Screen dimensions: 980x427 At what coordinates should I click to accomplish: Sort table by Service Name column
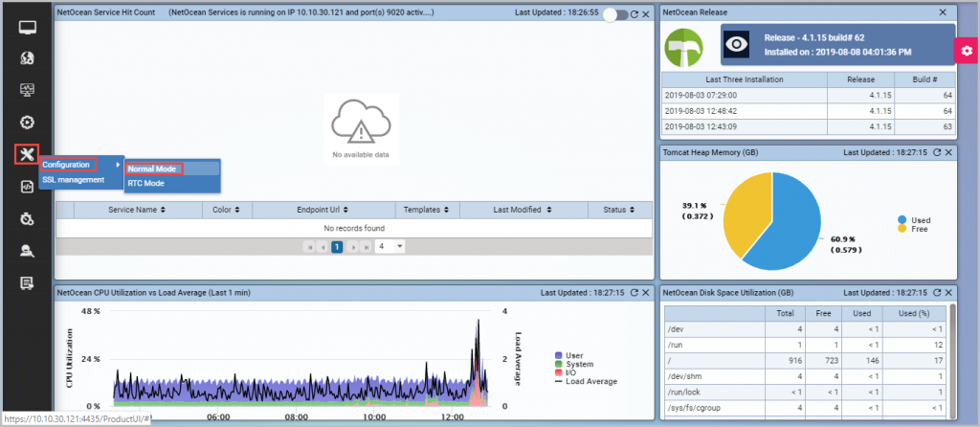click(138, 210)
